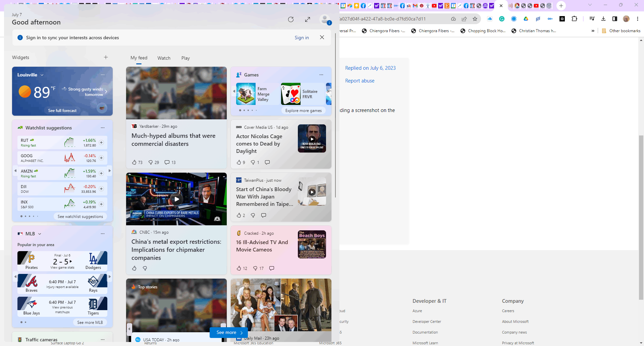Screen dimensions: 644x346
Task: Dismiss the sign in sync banner
Action: [322, 37]
